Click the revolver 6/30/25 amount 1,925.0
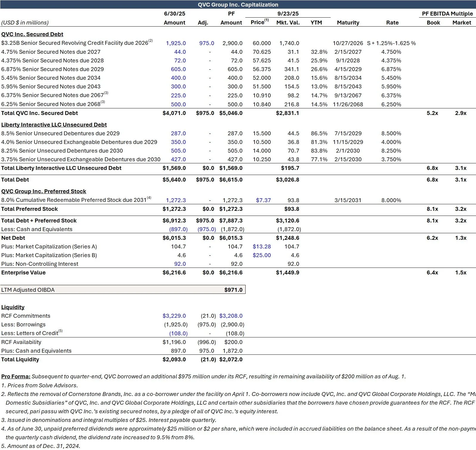 176,43
